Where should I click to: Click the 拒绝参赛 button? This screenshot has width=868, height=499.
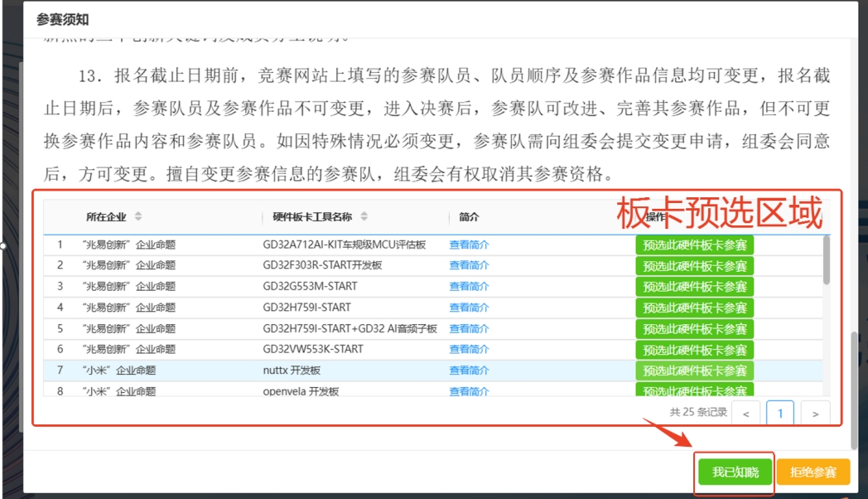click(x=813, y=472)
